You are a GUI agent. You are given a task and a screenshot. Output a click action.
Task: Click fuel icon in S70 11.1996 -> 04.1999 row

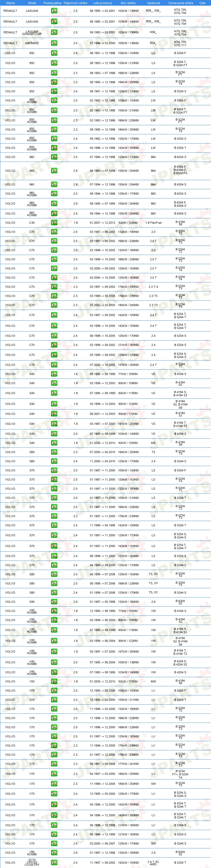pyautogui.click(x=54, y=525)
